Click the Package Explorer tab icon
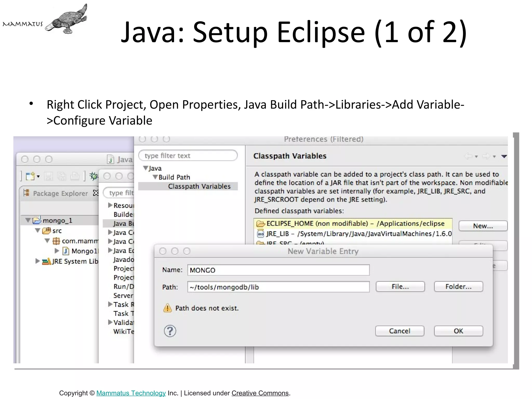 26,193
